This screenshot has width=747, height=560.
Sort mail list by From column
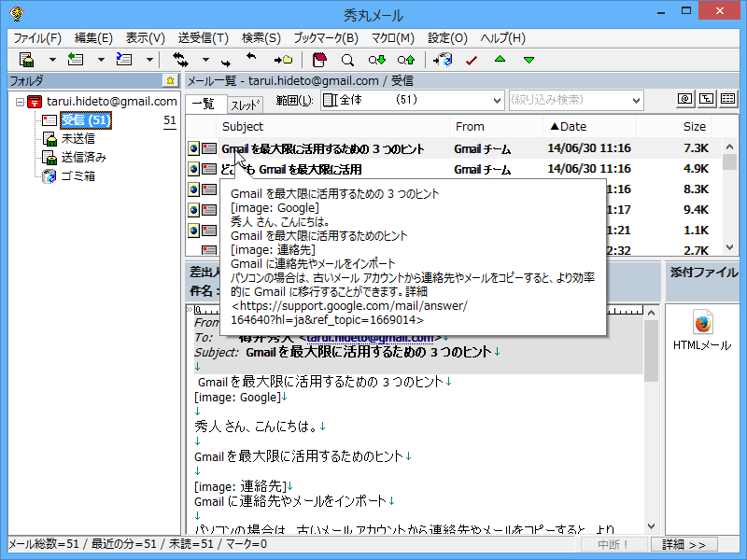point(496,127)
